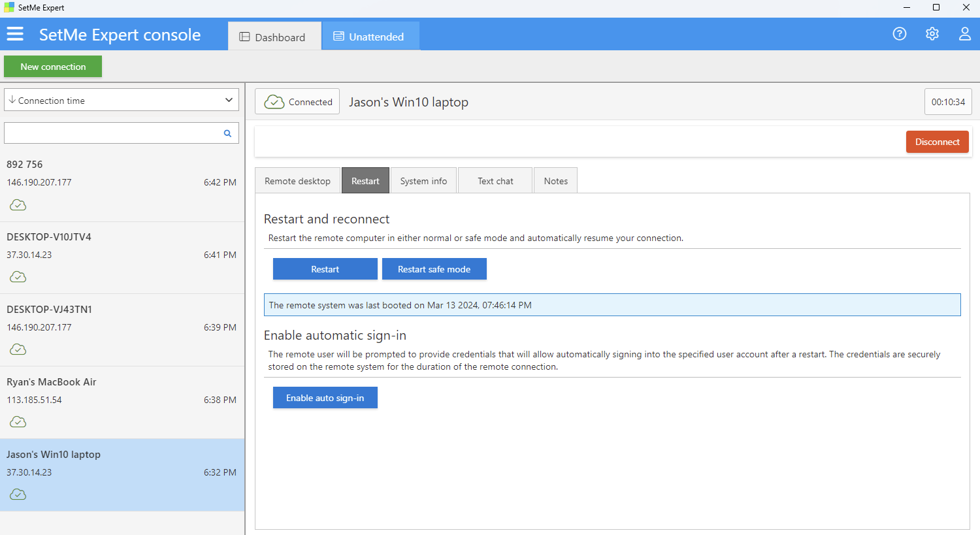
Task: Open the settings gear icon
Action: point(932,34)
